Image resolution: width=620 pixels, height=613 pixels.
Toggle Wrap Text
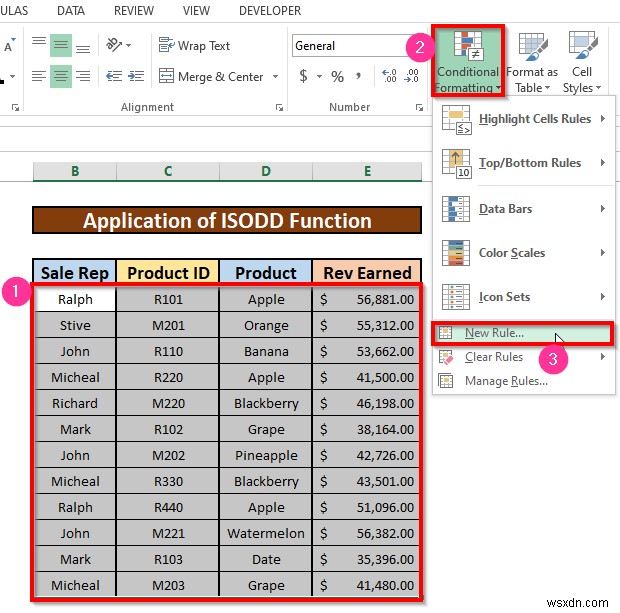(x=194, y=45)
